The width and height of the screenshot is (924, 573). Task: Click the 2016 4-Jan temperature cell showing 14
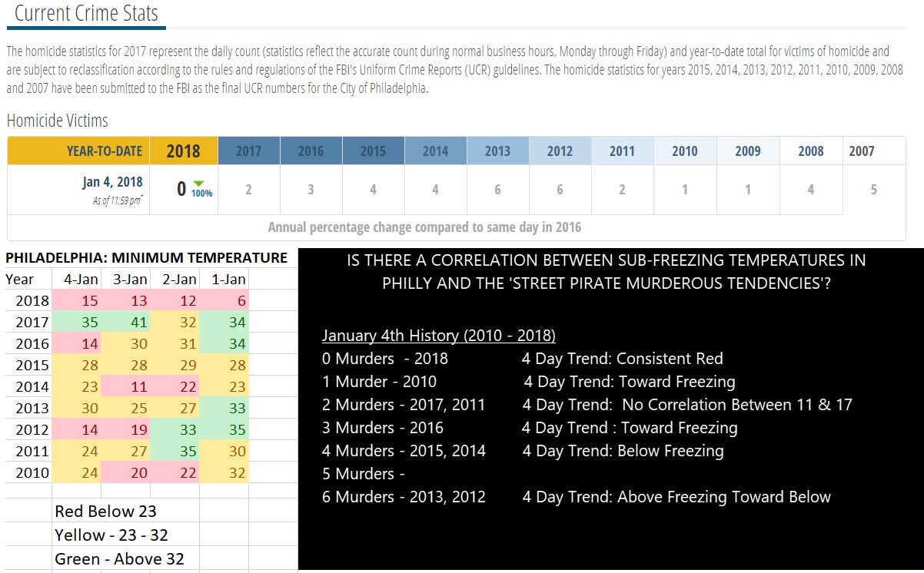[x=77, y=343]
